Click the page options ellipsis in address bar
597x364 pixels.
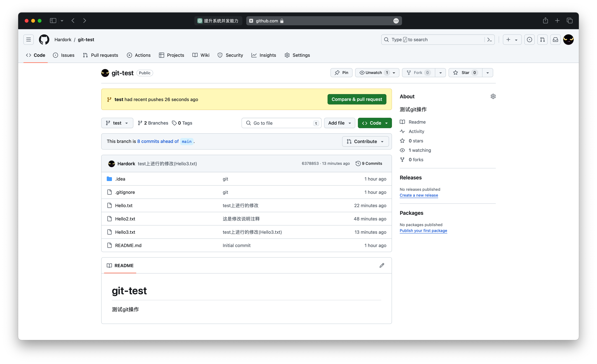(396, 21)
